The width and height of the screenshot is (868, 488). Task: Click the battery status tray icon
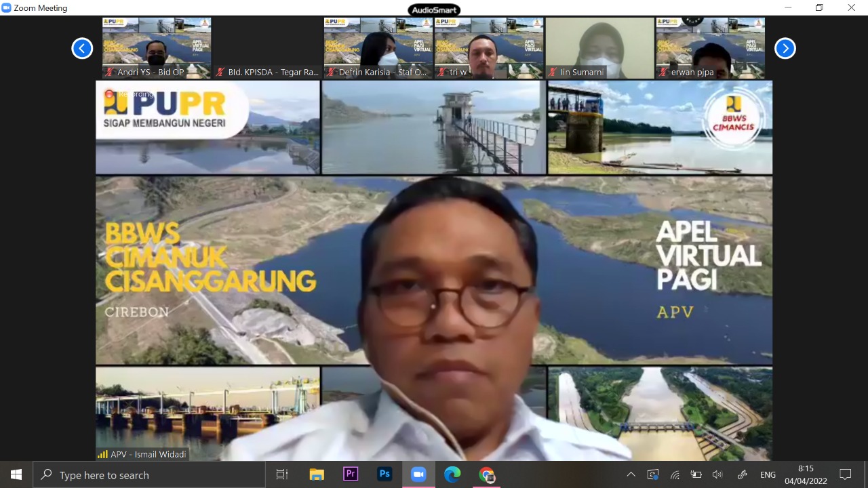tap(696, 474)
